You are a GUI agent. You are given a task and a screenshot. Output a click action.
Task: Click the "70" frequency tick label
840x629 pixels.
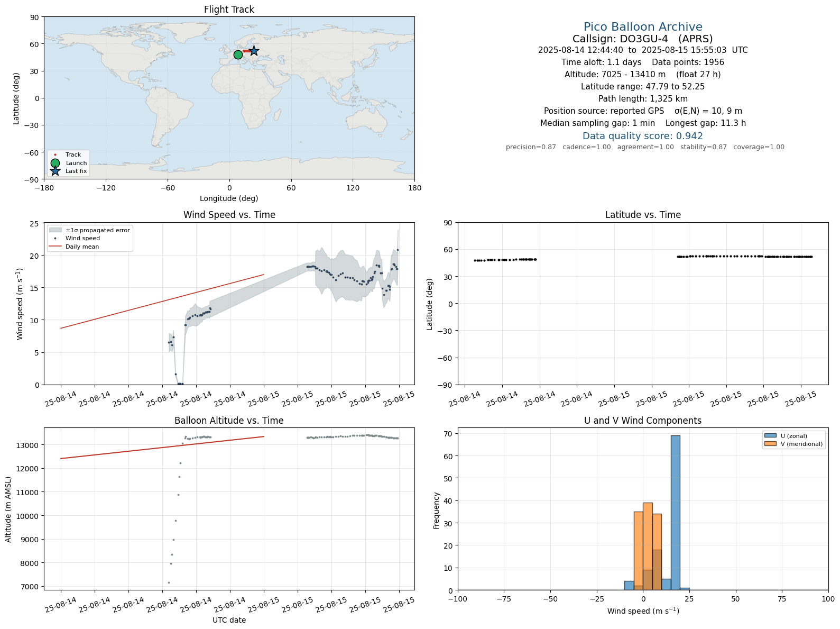(x=449, y=434)
